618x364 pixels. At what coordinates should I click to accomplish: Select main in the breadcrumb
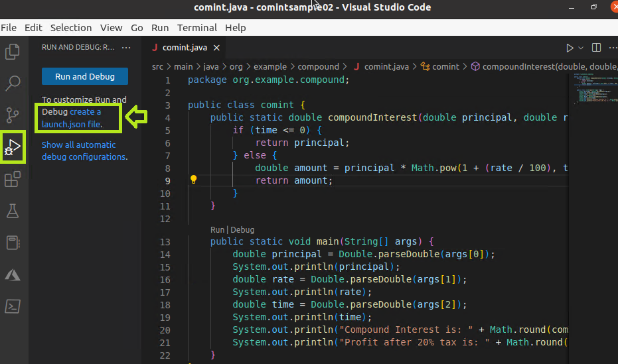click(183, 66)
